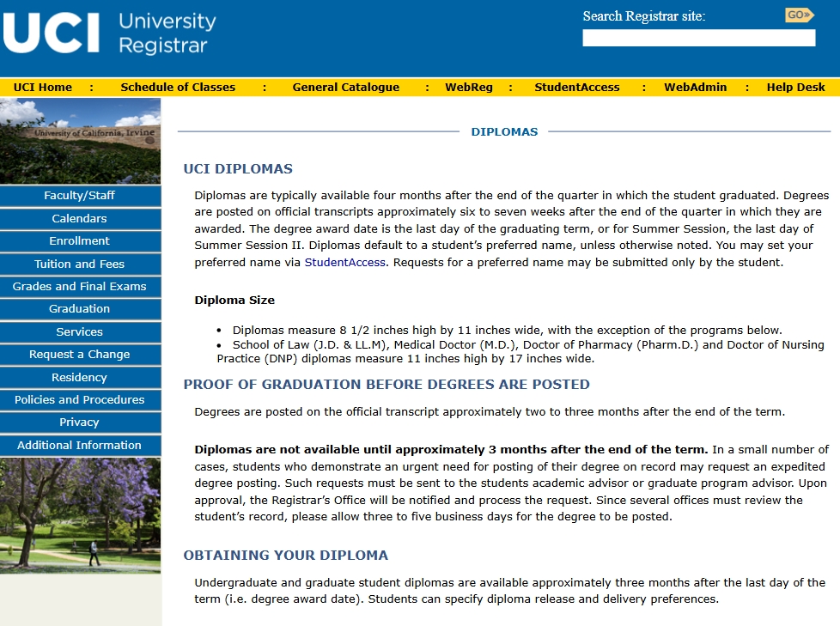Click the University of California, Irvine photo
The height and width of the screenshot is (626, 840).
[x=80, y=141]
